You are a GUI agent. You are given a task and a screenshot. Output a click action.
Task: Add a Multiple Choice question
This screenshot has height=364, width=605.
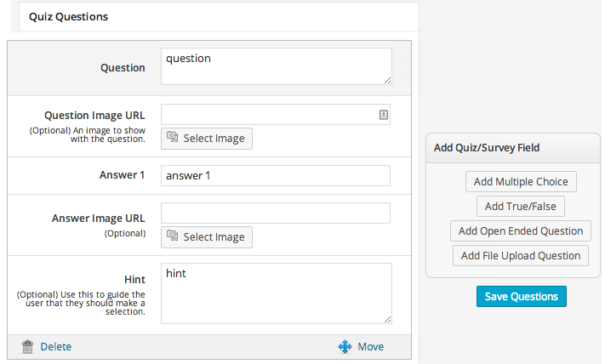(x=521, y=182)
